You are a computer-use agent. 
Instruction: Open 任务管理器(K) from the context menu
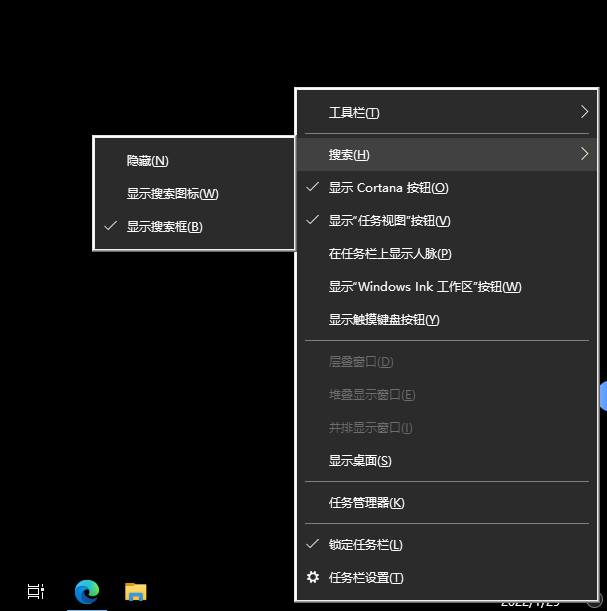click(x=446, y=503)
